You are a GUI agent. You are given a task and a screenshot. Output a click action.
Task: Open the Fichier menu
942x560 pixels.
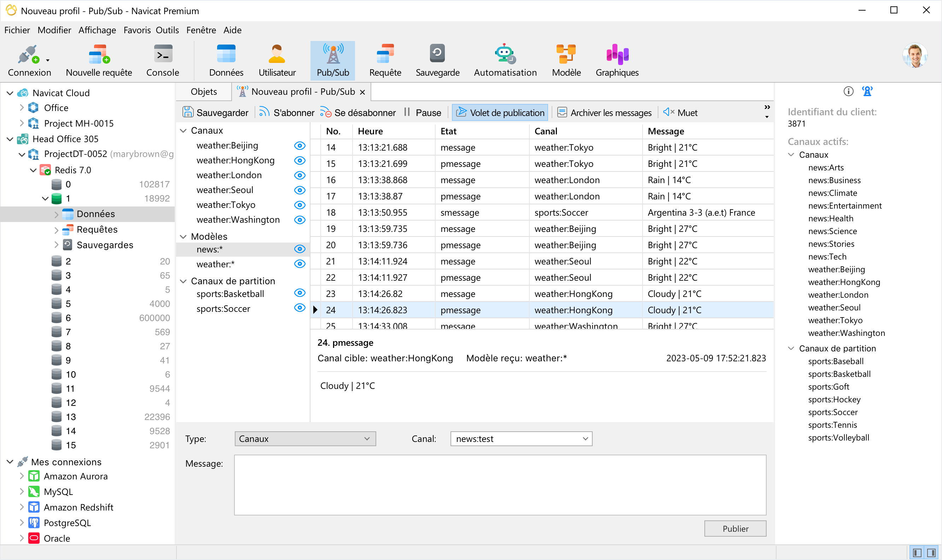point(17,30)
